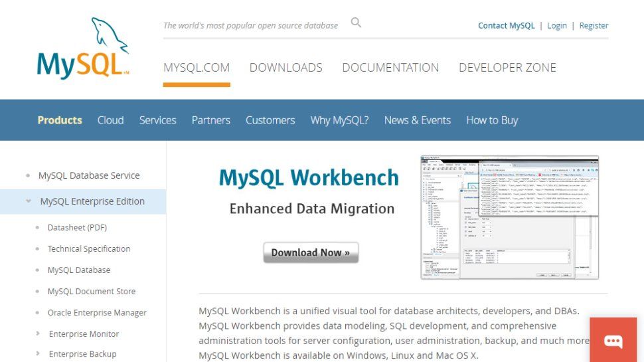Open News & Events menu item
This screenshot has height=362, width=644.
[x=418, y=120]
